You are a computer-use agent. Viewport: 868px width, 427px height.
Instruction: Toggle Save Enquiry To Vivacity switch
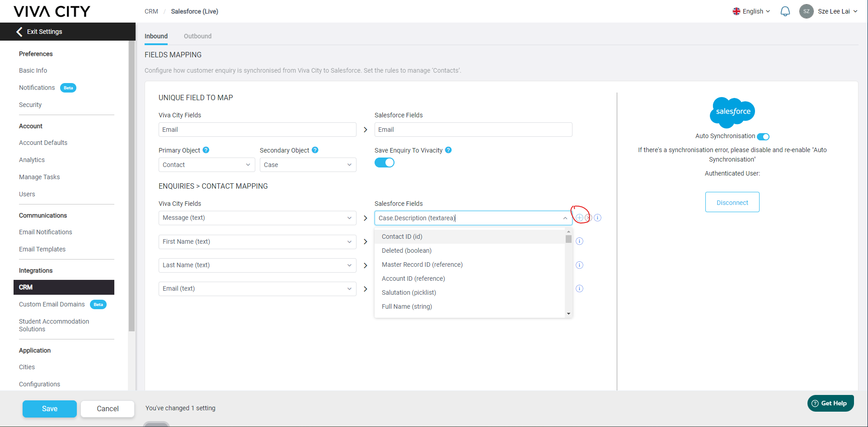tap(385, 162)
